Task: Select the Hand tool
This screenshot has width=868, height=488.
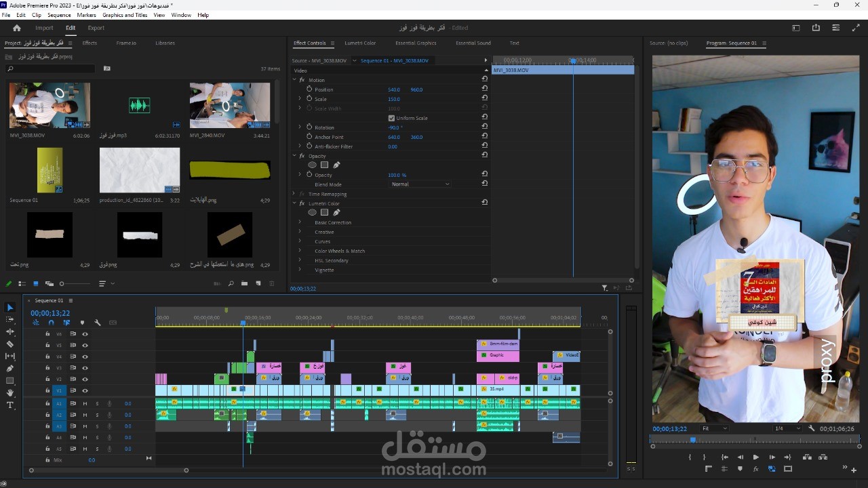Action: click(10, 393)
